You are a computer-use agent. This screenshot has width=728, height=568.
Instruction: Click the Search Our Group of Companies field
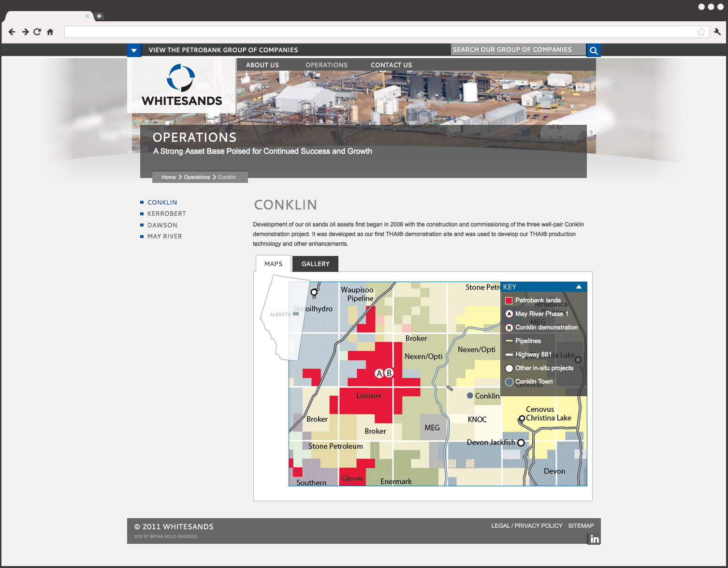517,49
